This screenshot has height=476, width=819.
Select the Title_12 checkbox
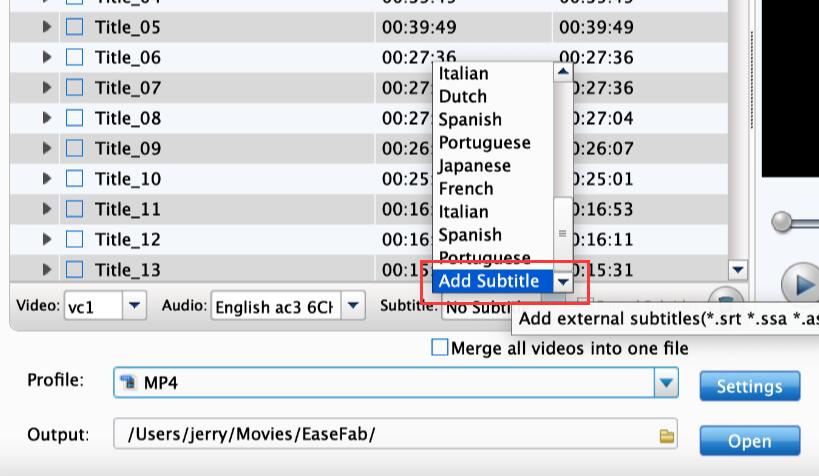click(x=75, y=240)
